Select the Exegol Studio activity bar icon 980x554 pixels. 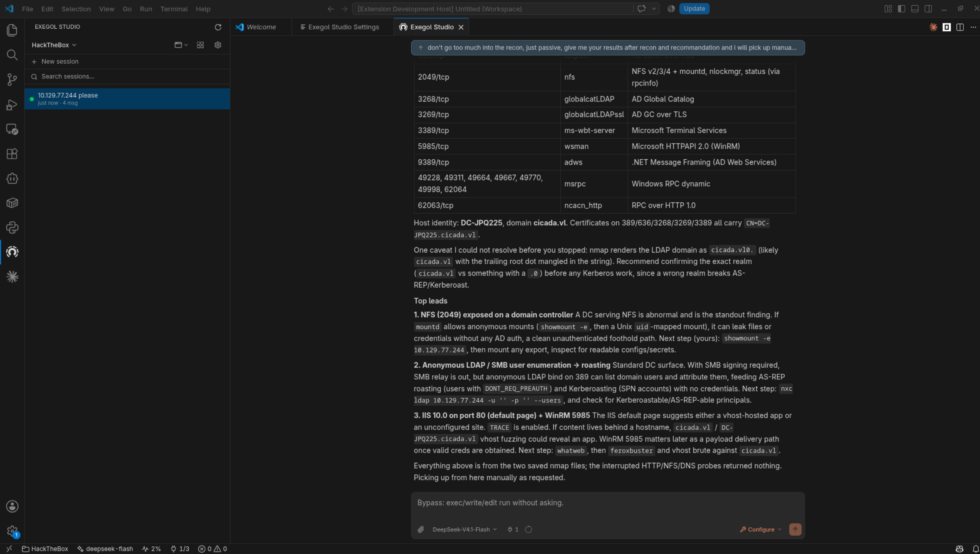[x=12, y=252]
